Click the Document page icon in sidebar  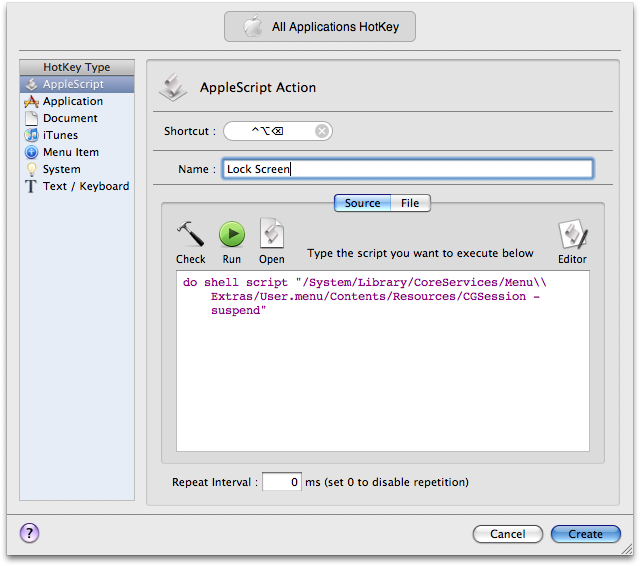tap(31, 118)
